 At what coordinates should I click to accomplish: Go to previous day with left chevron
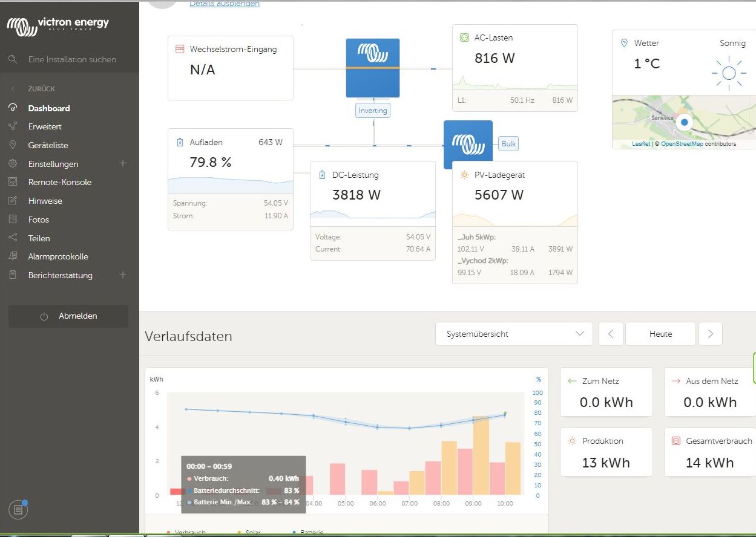click(x=611, y=334)
